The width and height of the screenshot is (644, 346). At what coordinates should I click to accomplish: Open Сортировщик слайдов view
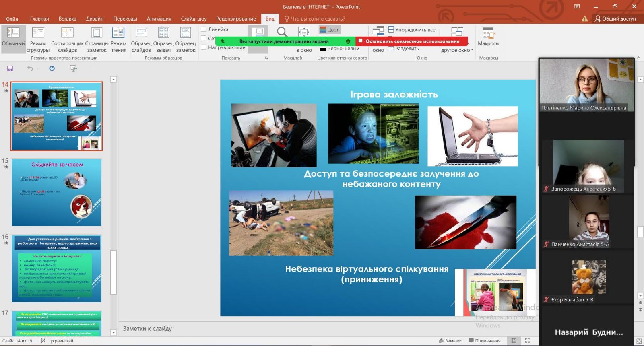[x=67, y=39]
